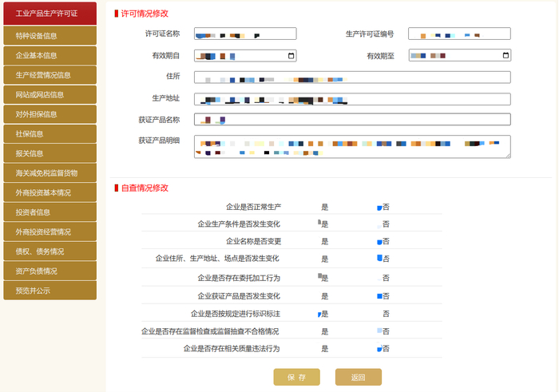Select 否 for 企业获证产品是否发生变化

click(x=379, y=296)
